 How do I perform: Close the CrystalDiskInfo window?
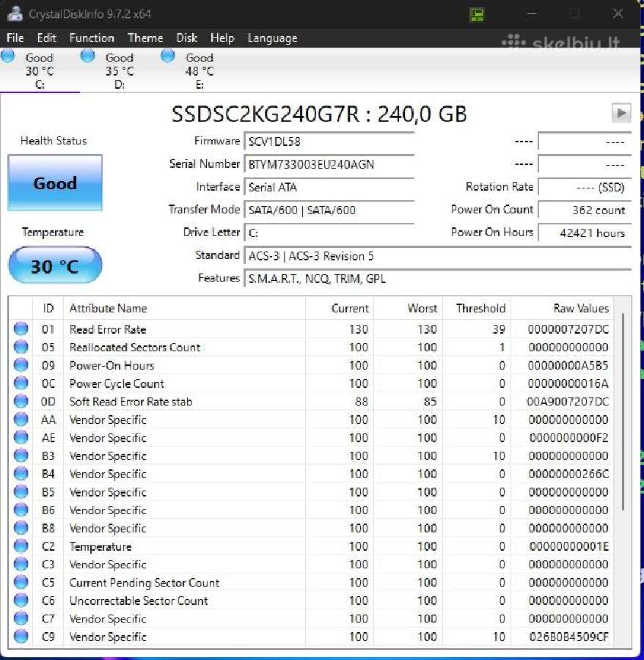618,14
